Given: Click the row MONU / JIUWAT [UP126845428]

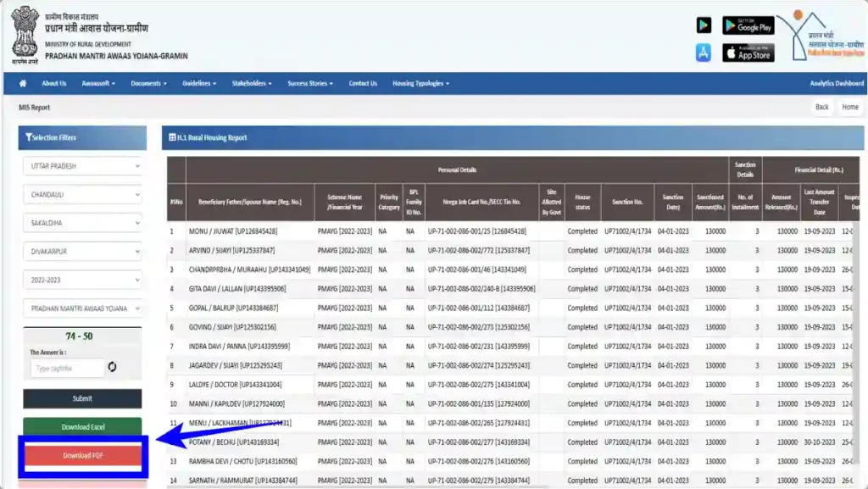Looking at the screenshot, I should click(x=233, y=231).
